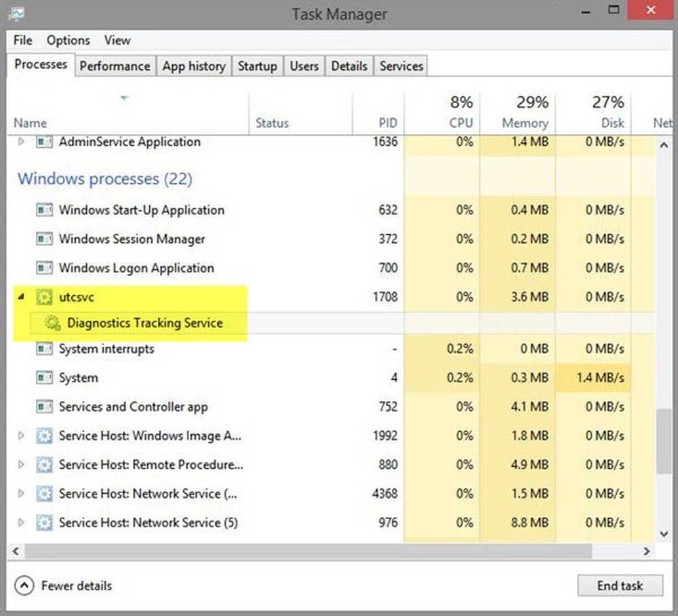Click the Services and Controller app icon
Screen dimensions: 678x616
(44, 407)
